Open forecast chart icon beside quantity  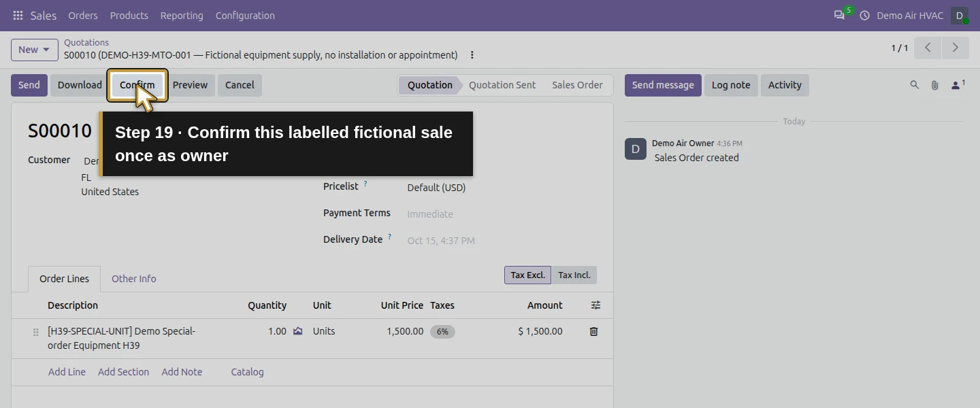[x=297, y=331]
